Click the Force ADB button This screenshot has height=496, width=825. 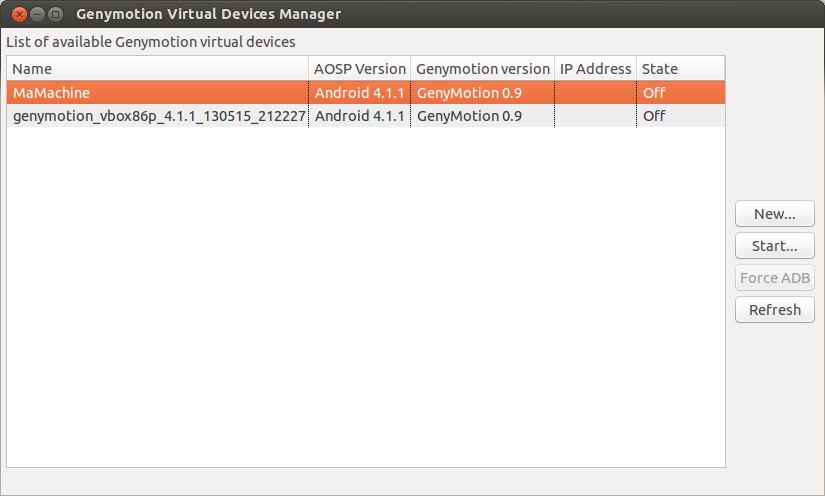[774, 278]
